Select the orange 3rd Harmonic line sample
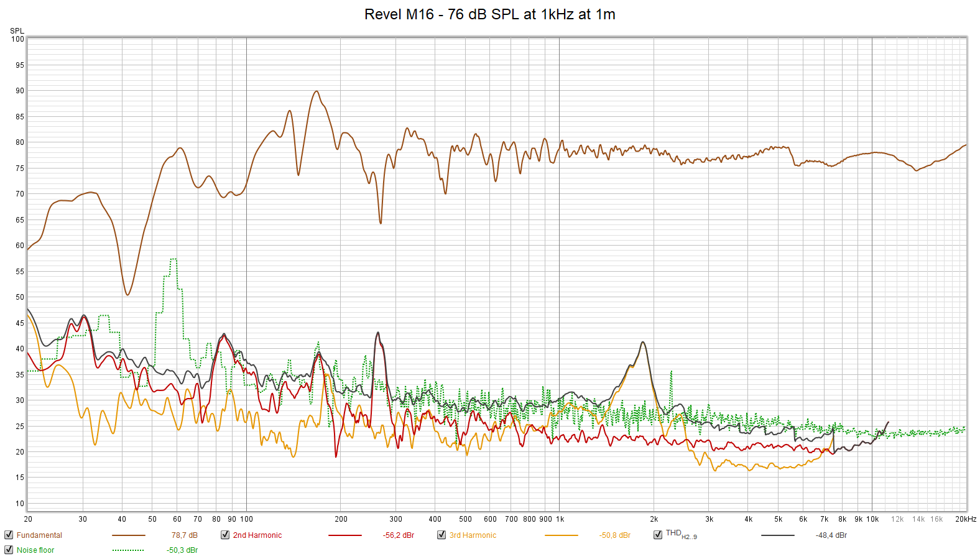980x559 pixels. [562, 535]
